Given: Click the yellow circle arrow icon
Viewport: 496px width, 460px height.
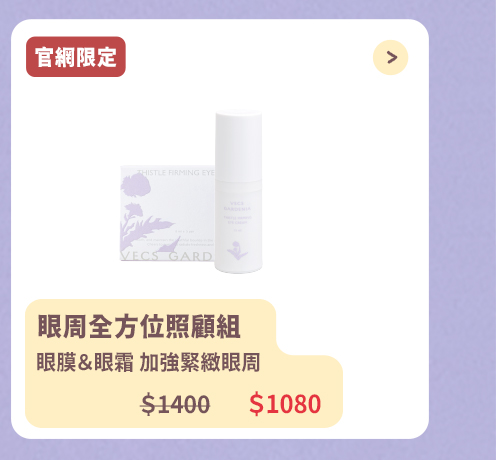Looking at the screenshot, I should click(390, 57).
